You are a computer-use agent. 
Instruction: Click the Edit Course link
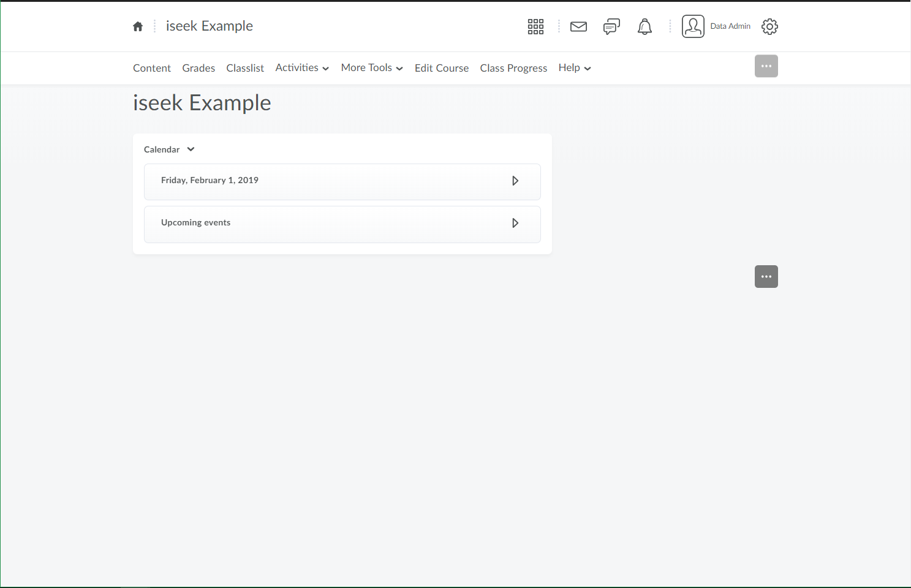(x=441, y=68)
